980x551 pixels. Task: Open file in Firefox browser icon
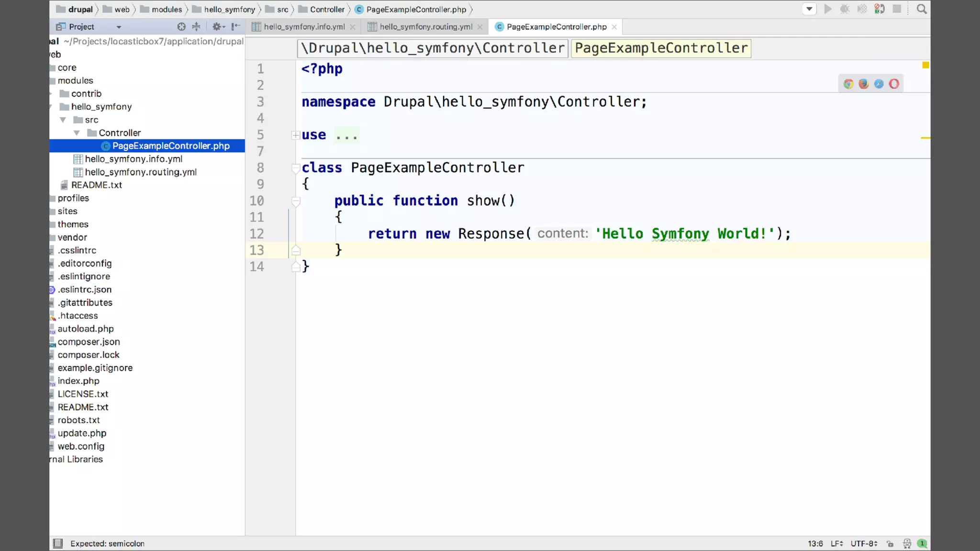click(864, 84)
